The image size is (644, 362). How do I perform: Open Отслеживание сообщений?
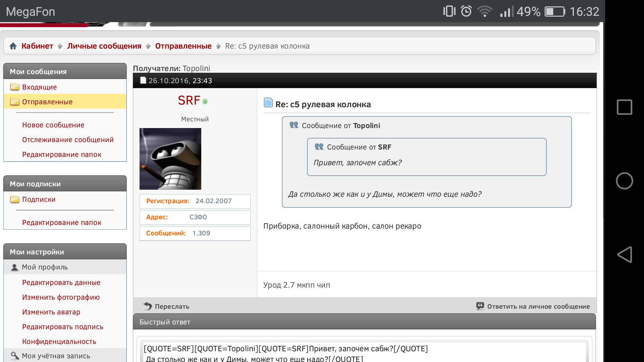click(68, 140)
